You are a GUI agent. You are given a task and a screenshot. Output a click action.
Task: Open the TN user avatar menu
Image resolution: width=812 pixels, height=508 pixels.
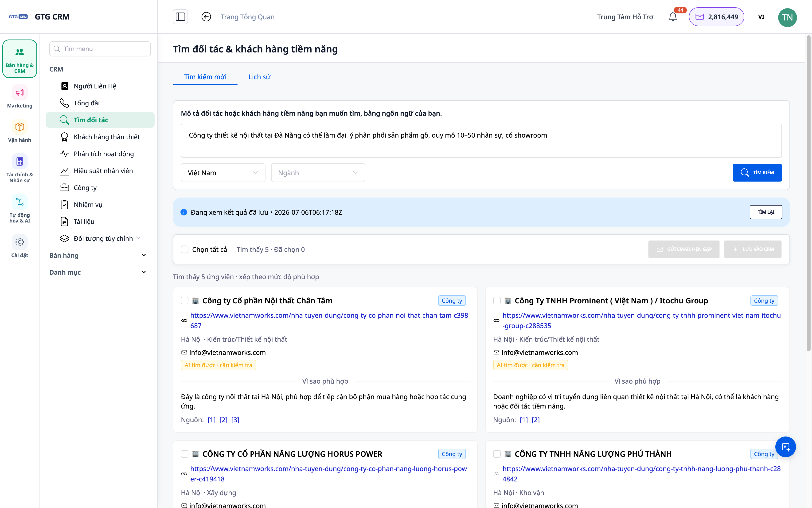click(787, 17)
